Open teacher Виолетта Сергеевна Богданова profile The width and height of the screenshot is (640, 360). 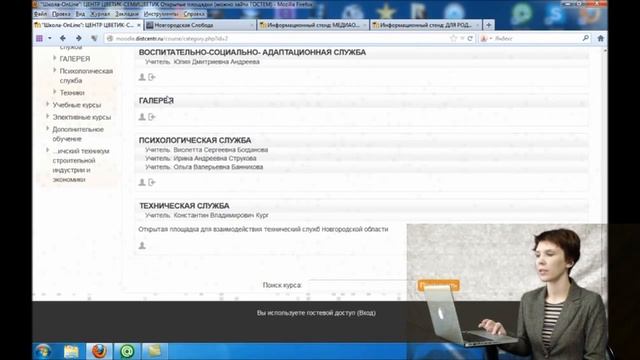(x=221, y=150)
